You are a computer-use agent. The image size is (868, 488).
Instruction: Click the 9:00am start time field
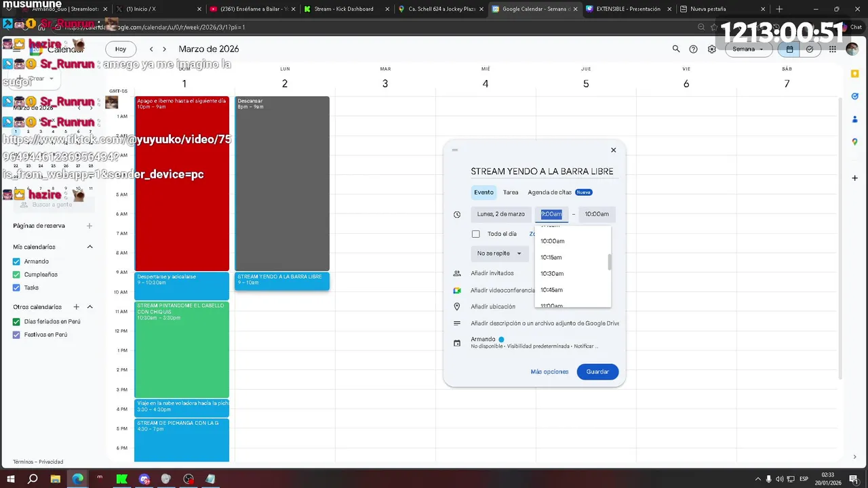point(551,214)
